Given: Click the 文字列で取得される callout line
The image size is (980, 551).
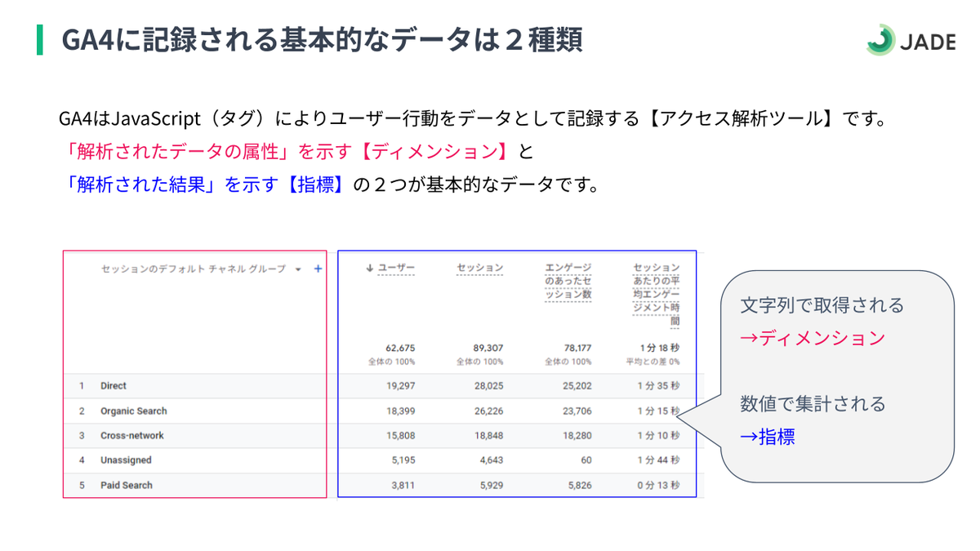Looking at the screenshot, I should [822, 305].
